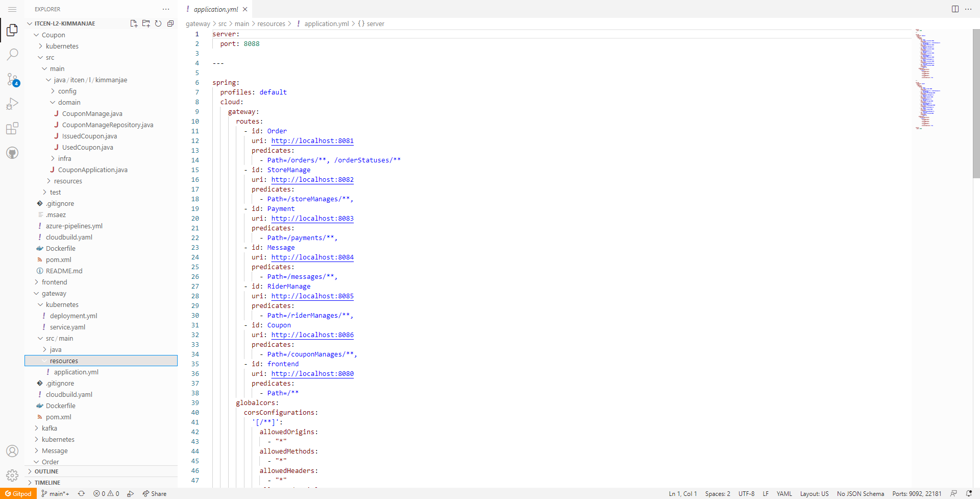Open the Manage settings gear
The width and height of the screenshot is (980, 499).
[12, 475]
